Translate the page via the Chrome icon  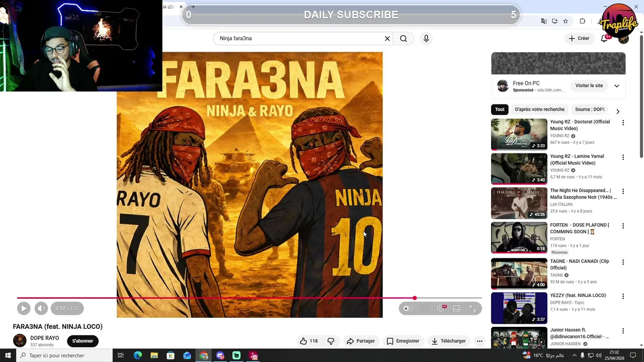[x=544, y=21]
